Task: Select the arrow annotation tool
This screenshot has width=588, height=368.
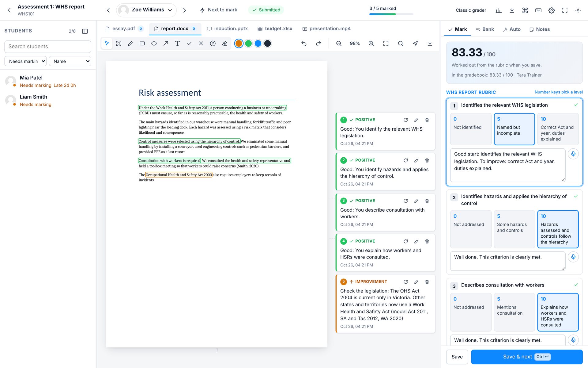Action: tap(166, 44)
